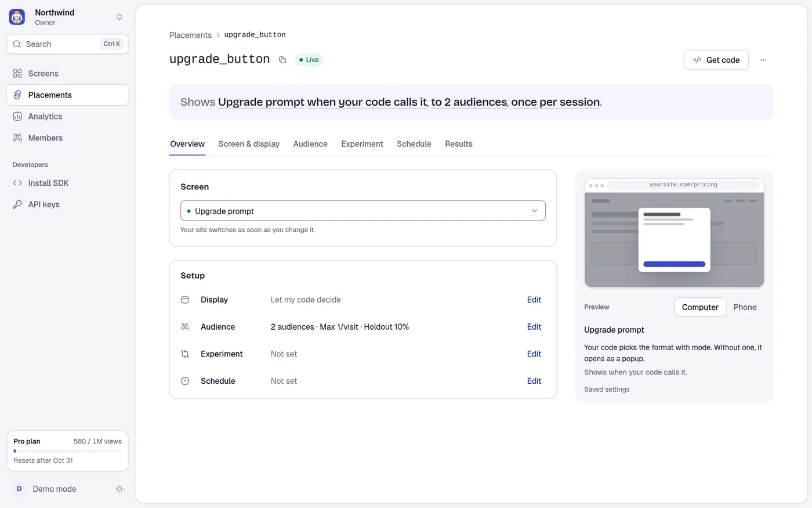Go to Analytics in the sidebar

[x=67, y=117]
